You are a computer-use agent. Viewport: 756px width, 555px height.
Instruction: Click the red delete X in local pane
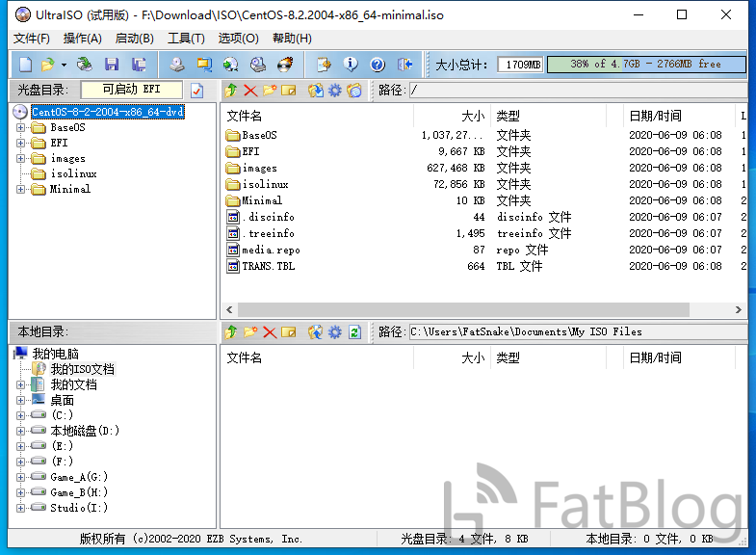[270, 331]
